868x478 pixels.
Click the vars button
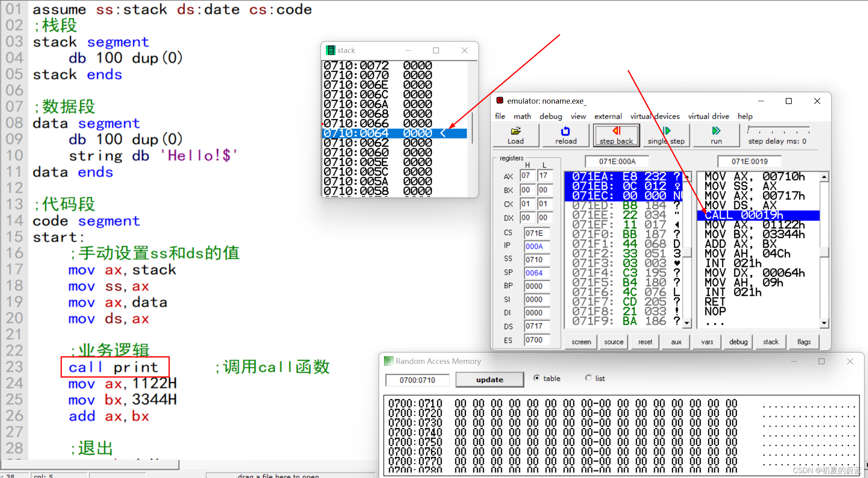(x=707, y=342)
